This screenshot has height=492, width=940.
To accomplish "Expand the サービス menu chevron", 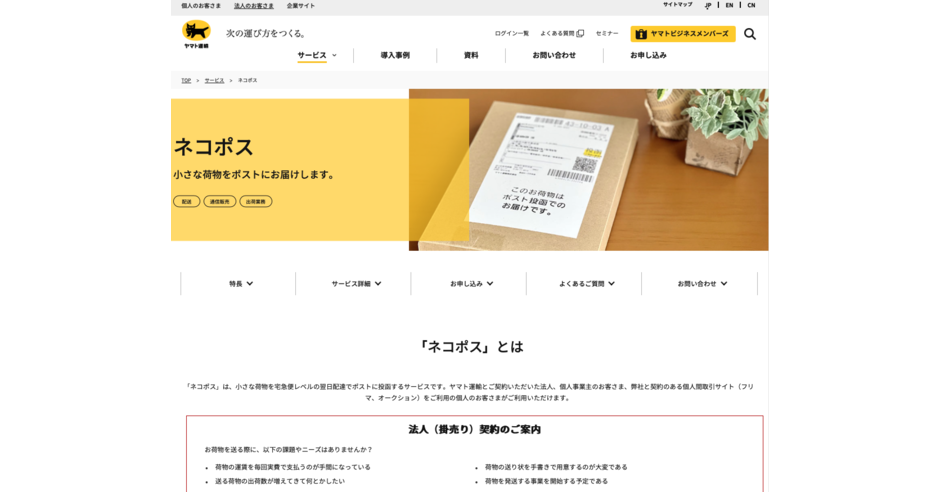I will [x=335, y=55].
